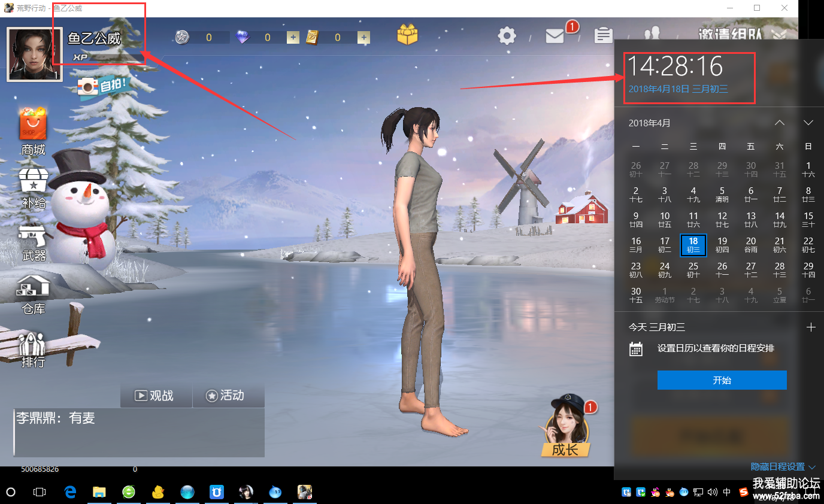This screenshot has width=824, height=504.
Task: Switch to 荒野行动 game taskbar icon
Action: tap(304, 492)
